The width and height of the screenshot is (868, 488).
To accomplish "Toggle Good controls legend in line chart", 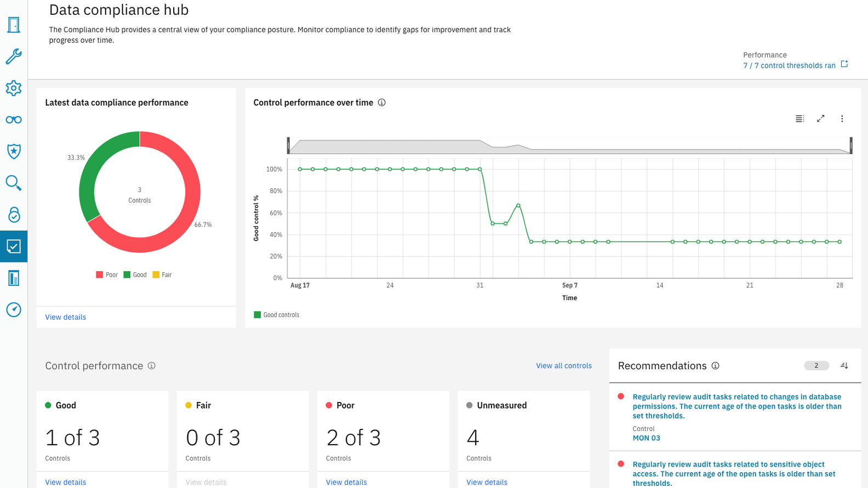I will coord(277,315).
